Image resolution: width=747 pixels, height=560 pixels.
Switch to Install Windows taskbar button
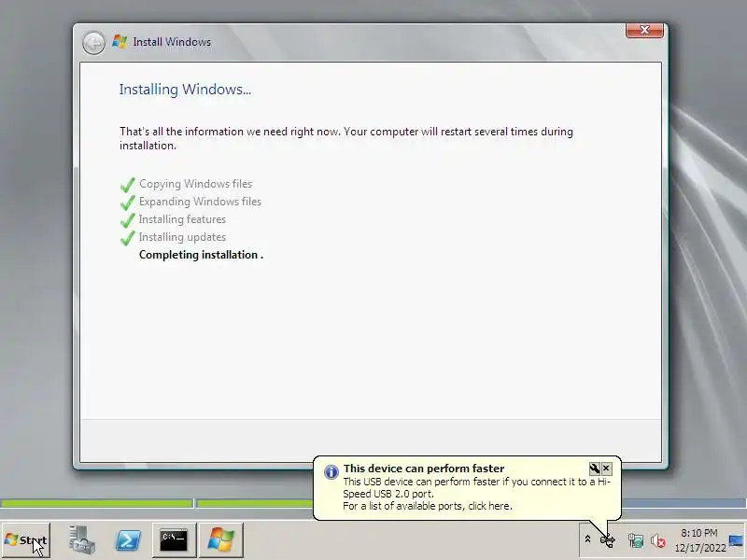click(x=220, y=540)
